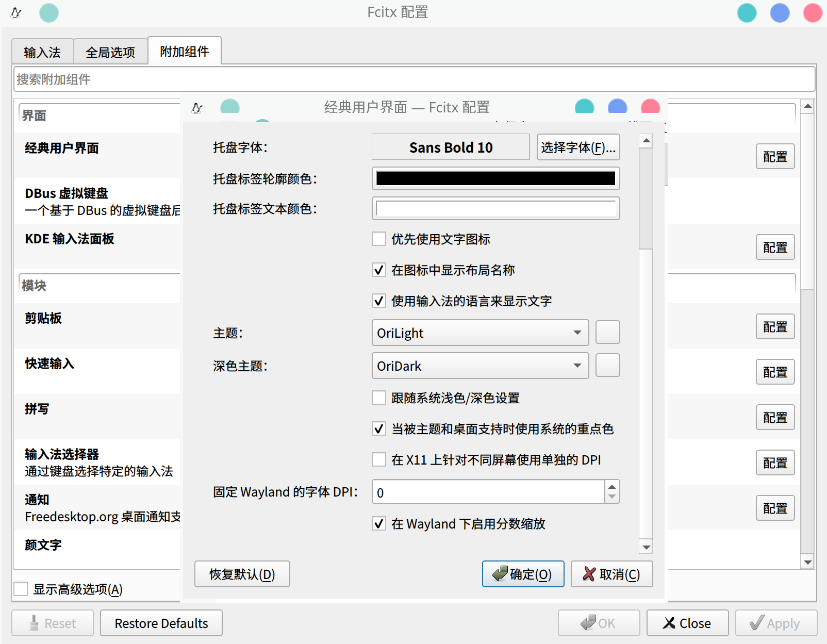The width and height of the screenshot is (827, 644).
Task: Increase the 固定 Wayland 的字体 DPI value
Action: click(x=612, y=487)
